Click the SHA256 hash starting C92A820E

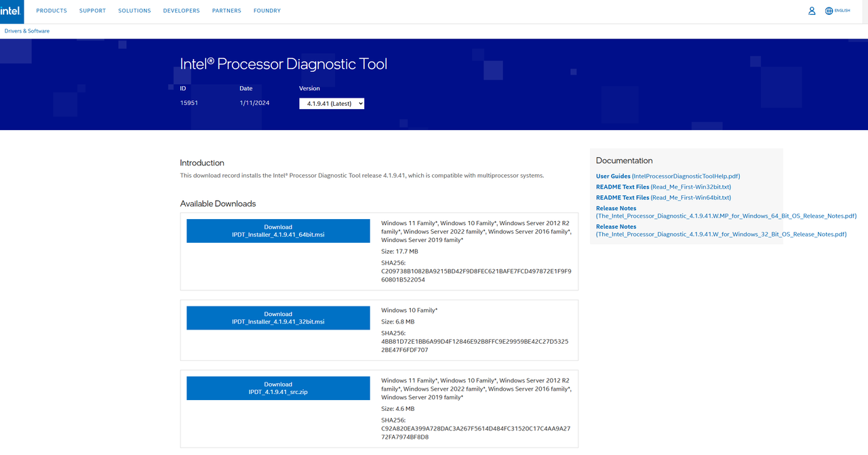pyautogui.click(x=476, y=433)
